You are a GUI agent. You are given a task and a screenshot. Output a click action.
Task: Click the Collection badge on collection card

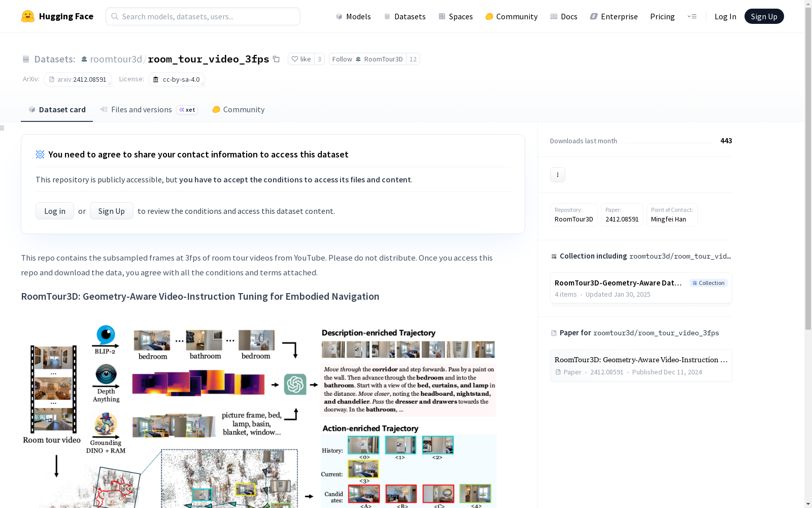708,283
